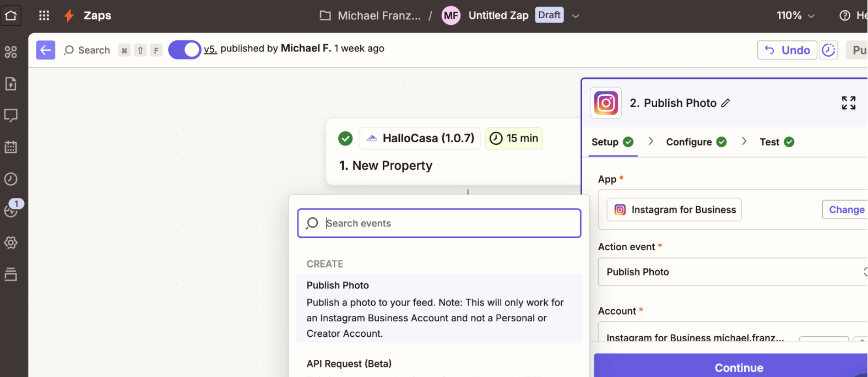Viewport: 868px width, 377px height.
Task: Open the 110% zoom dropdown
Action: pos(795,15)
